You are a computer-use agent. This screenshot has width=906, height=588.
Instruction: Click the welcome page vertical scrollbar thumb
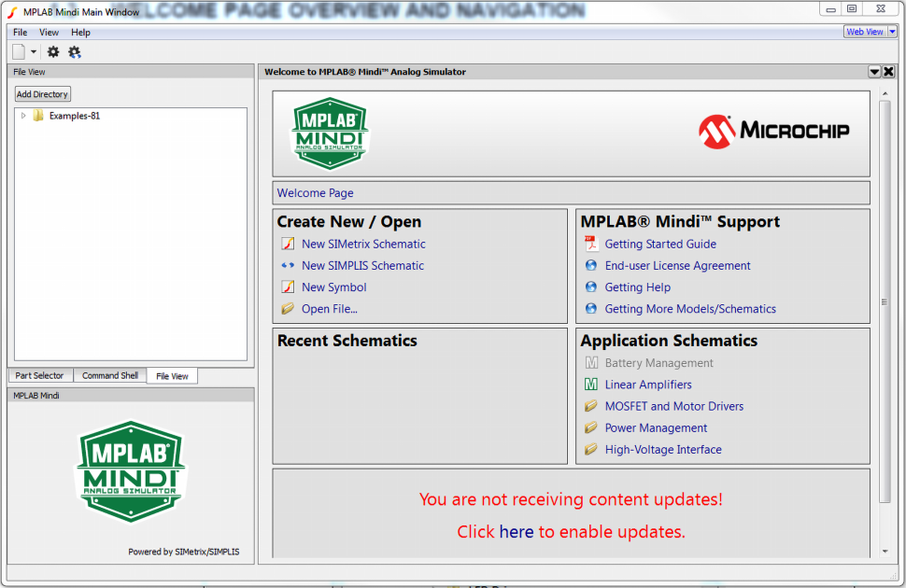click(885, 301)
